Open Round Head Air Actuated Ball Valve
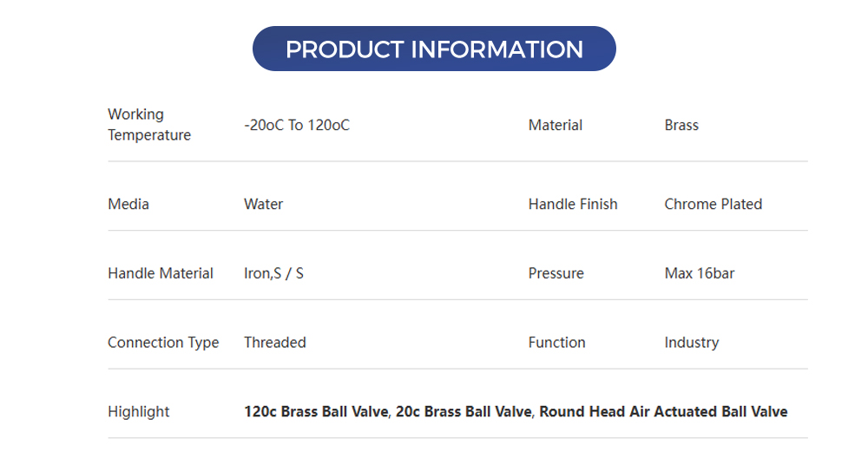 pyautogui.click(x=663, y=412)
